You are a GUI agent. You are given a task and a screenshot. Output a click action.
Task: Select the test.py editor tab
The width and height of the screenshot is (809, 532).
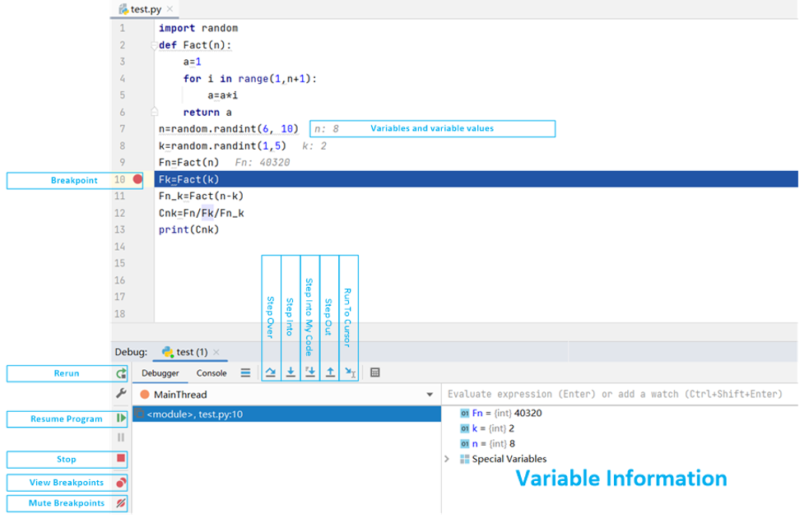click(144, 9)
